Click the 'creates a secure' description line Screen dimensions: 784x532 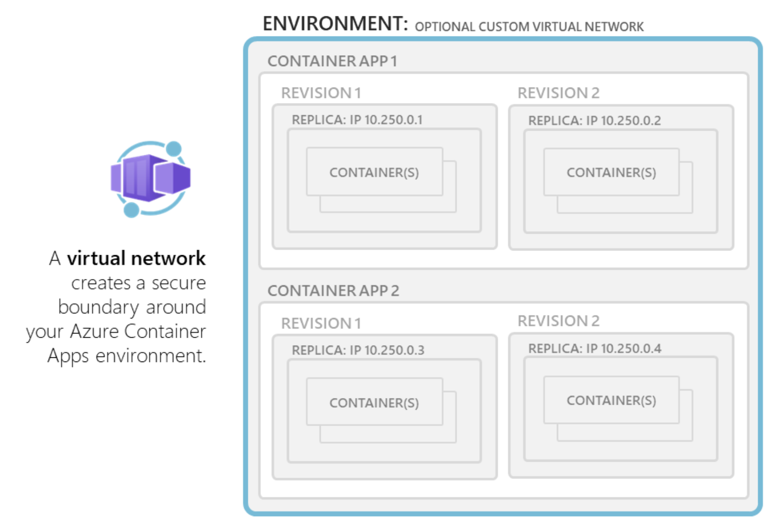click(139, 283)
